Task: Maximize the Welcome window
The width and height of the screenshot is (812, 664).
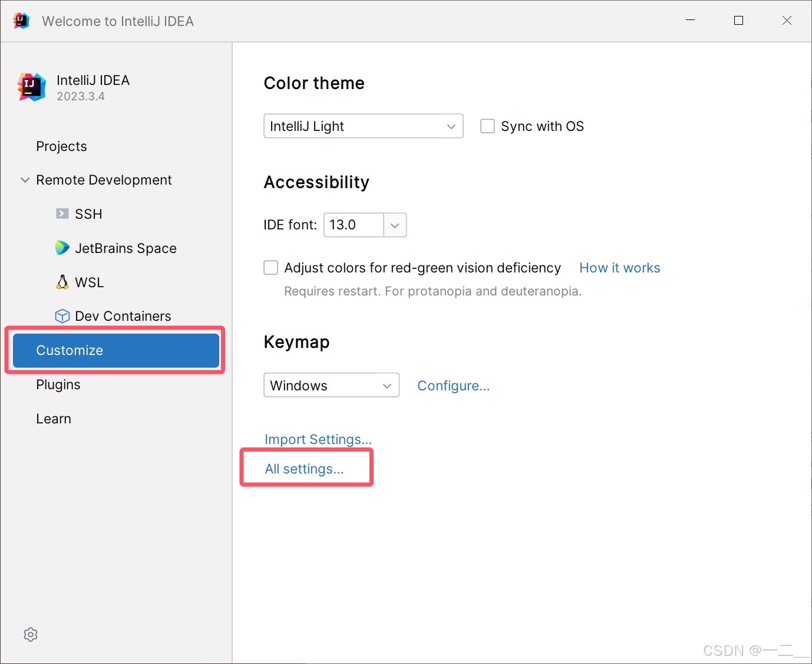Action: pyautogui.click(x=738, y=21)
